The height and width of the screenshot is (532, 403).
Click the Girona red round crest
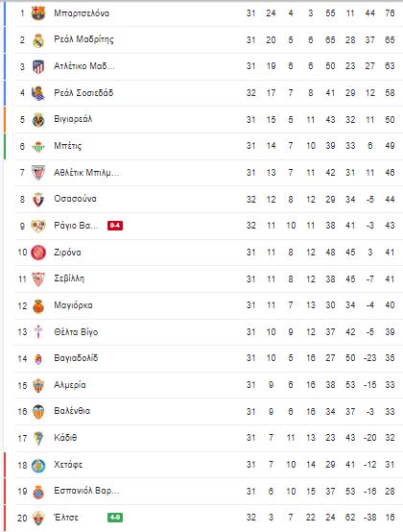point(38,253)
